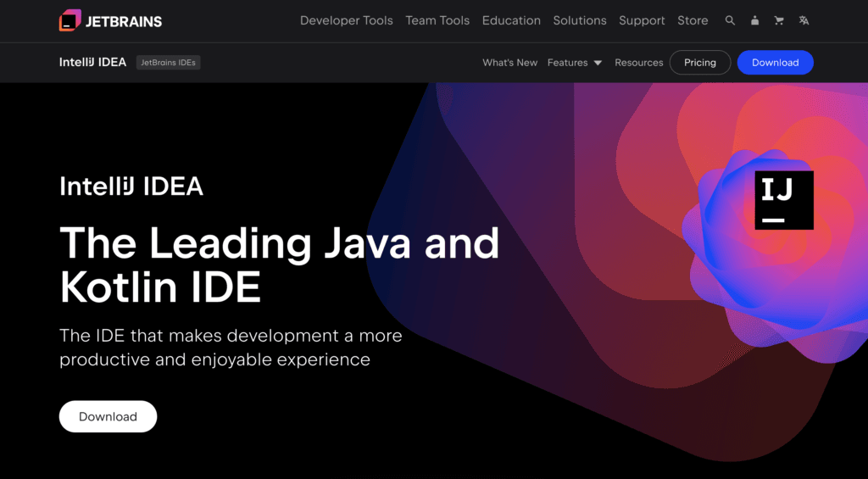Click the large IntelliJ IDEA hero wordmark

131,187
